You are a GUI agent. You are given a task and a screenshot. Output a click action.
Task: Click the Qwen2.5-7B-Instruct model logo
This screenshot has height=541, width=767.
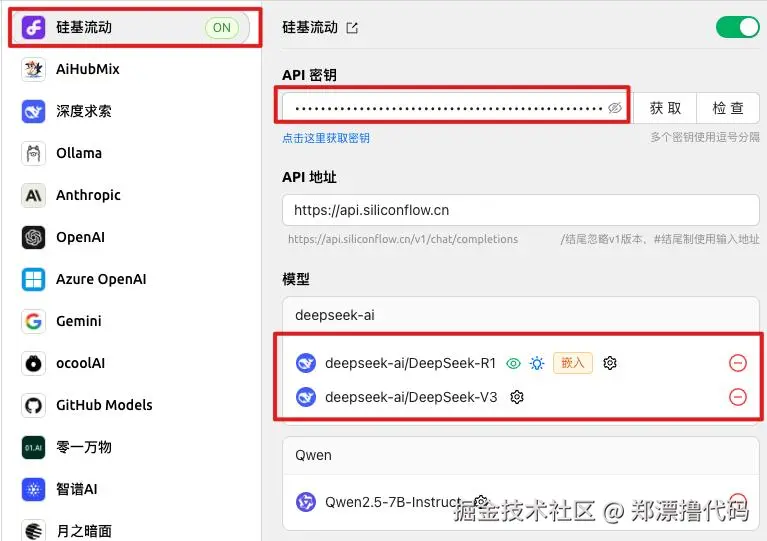[306, 502]
